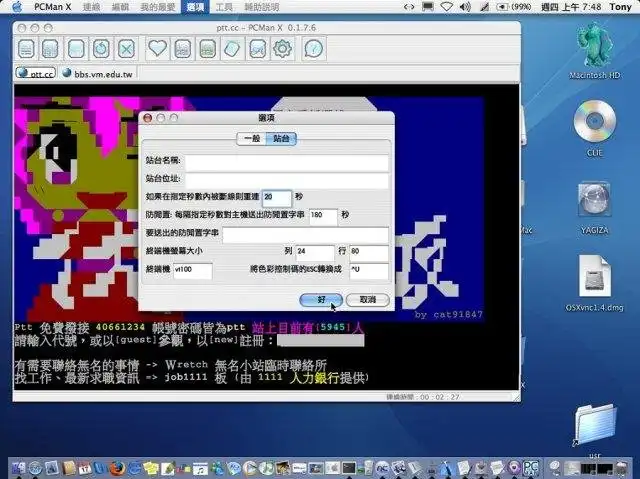Image resolution: width=640 pixels, height=479 pixels.
Task: Click the clock showing 週四 上午 7:48
Action: tap(571, 7)
